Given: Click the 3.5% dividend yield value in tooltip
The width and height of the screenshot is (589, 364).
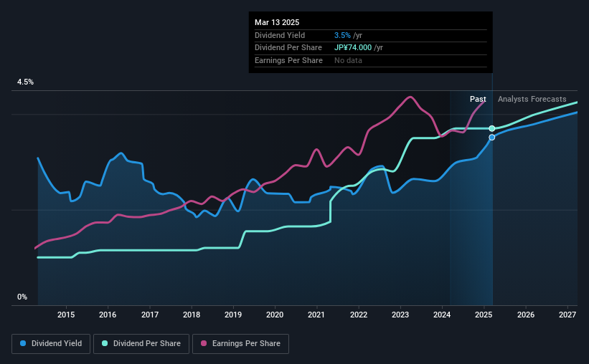Looking at the screenshot, I should tap(342, 35).
